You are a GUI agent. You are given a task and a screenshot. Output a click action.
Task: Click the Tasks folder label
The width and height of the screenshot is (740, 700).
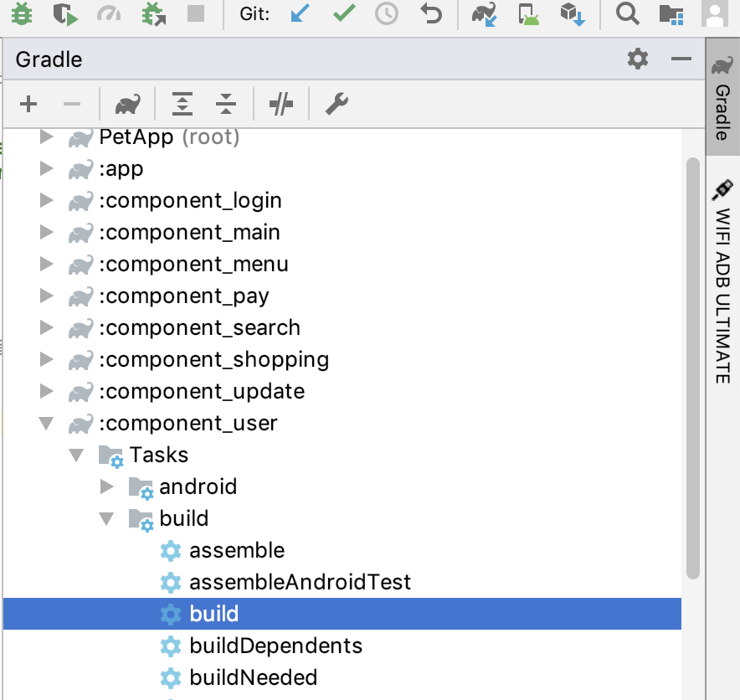[158, 455]
